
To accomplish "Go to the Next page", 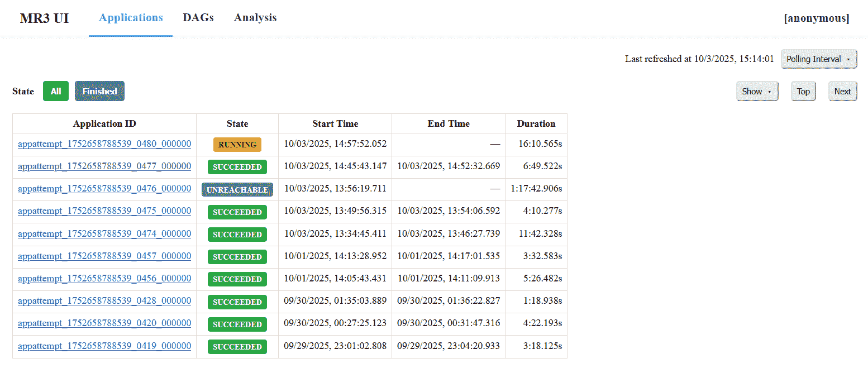I will point(842,92).
